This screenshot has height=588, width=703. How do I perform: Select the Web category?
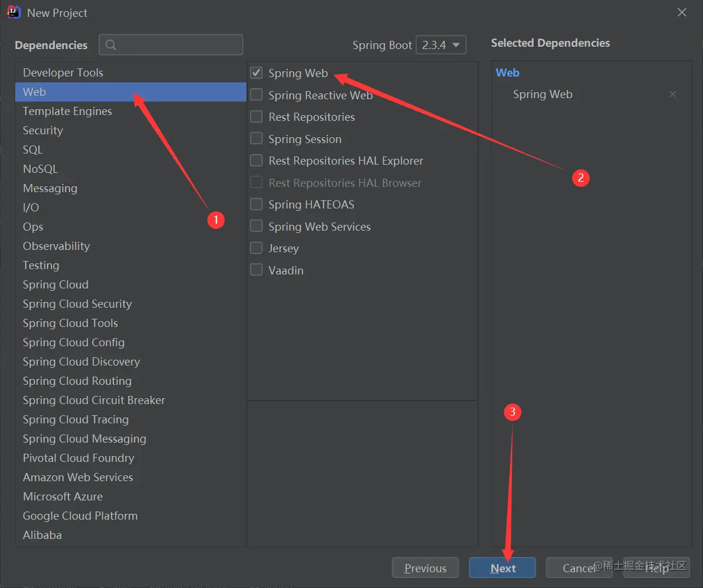[131, 92]
